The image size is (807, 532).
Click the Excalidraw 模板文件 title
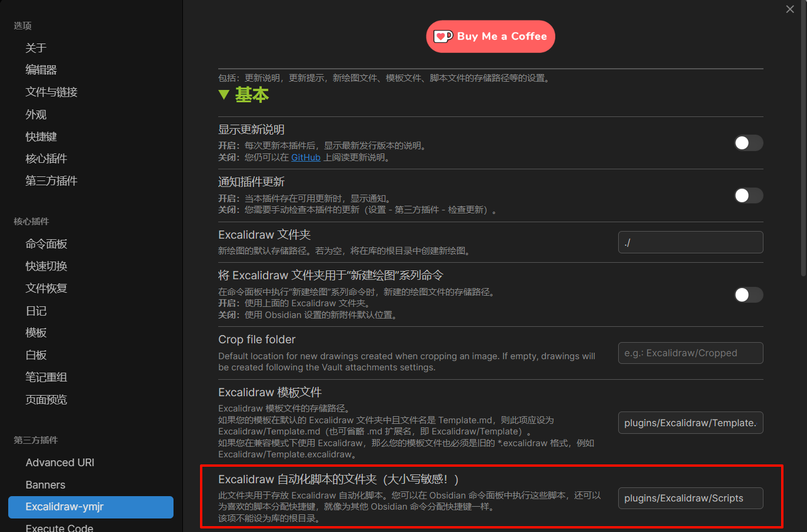point(270,392)
